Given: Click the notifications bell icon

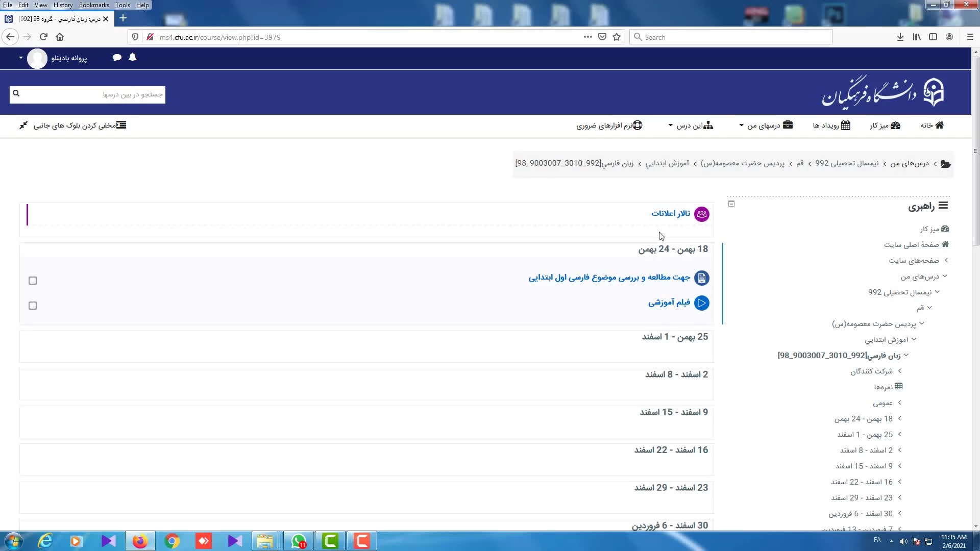Looking at the screenshot, I should (x=133, y=58).
